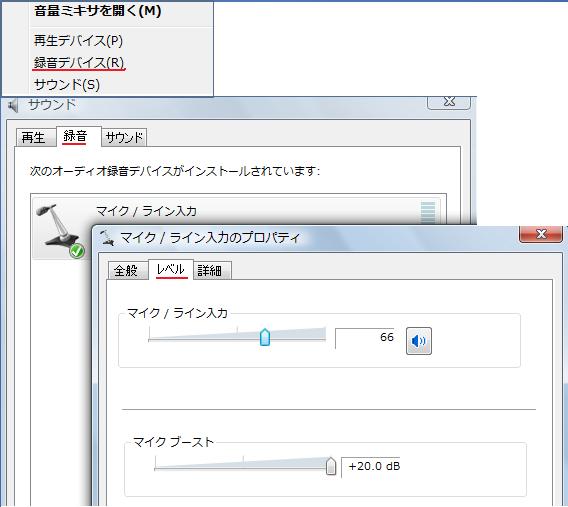Click the mic/line input volume slider thumb
Viewport: 568px width, 507px height.
(265, 337)
